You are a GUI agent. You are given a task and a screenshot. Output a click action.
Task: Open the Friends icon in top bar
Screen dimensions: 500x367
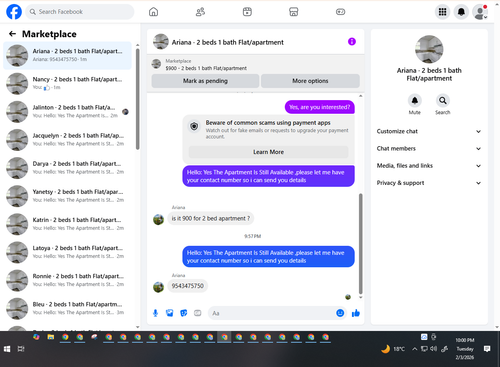(x=200, y=12)
